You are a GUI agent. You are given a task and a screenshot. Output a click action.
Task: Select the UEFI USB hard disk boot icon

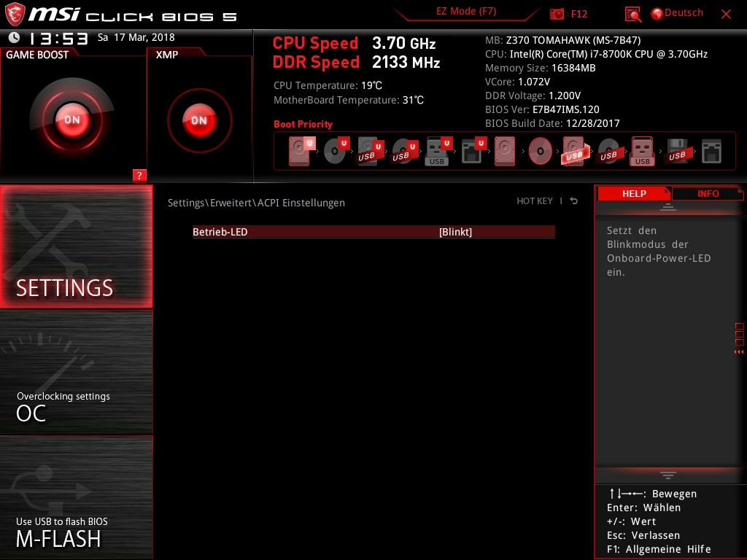pos(370,152)
